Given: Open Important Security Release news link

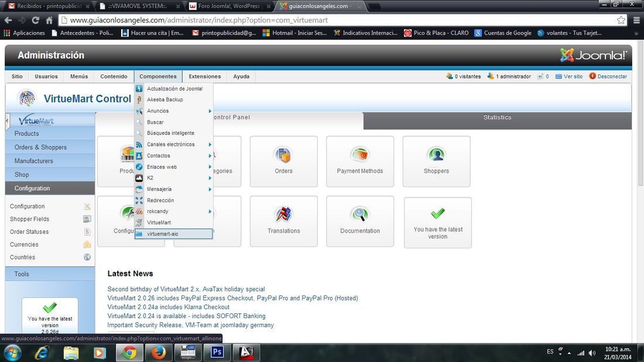Looking at the screenshot, I should (x=191, y=325).
